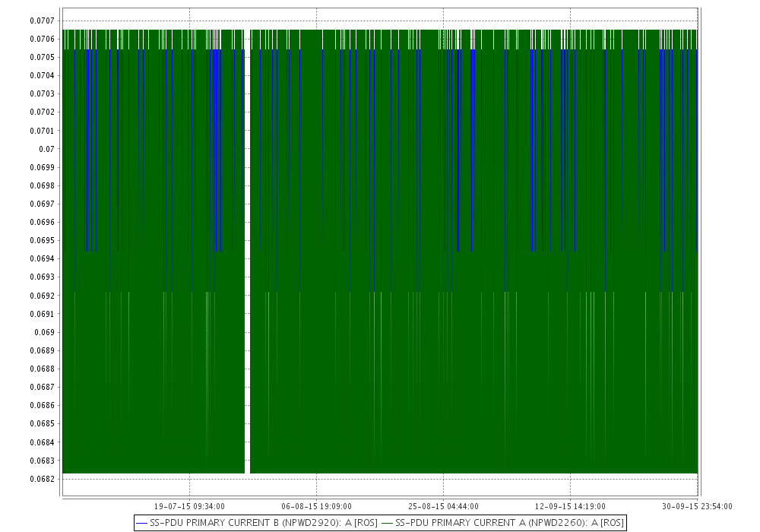Click y-axis value 0.0696
Screen dimensions: 760x532
pos(42,222)
